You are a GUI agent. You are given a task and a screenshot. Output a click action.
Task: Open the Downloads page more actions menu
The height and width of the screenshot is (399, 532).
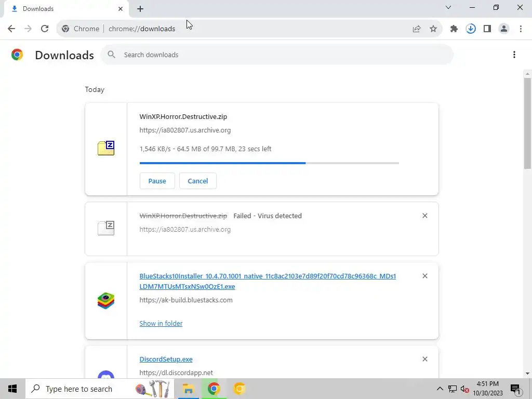514,55
